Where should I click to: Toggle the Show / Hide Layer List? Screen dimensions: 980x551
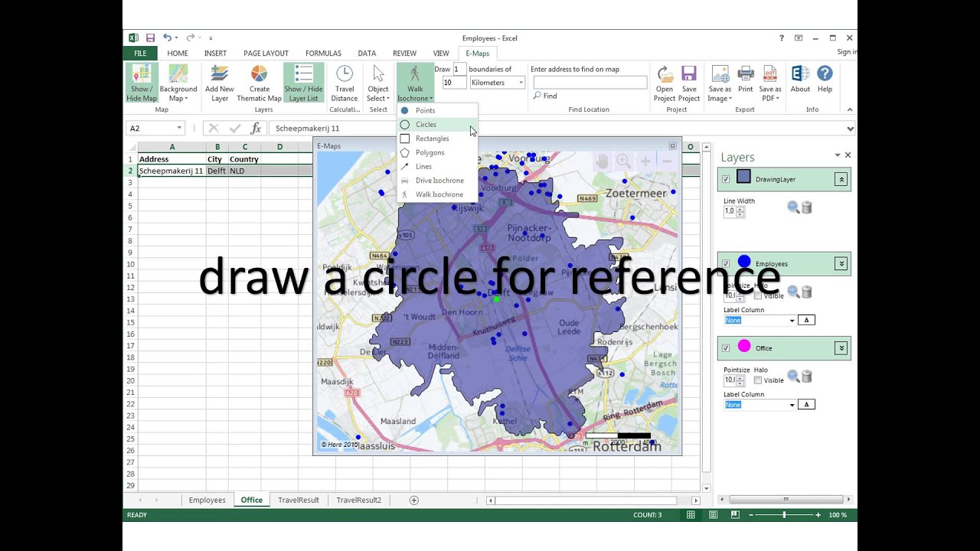point(303,83)
